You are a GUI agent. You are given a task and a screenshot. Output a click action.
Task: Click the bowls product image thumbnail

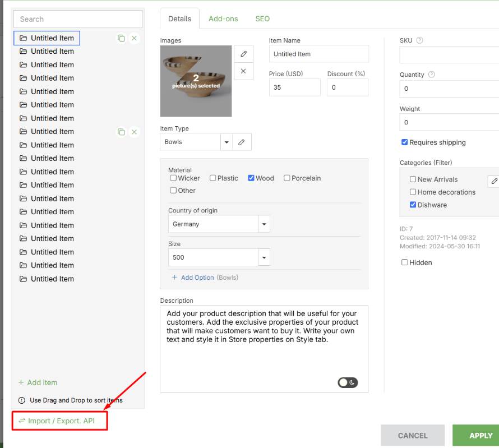click(x=196, y=81)
